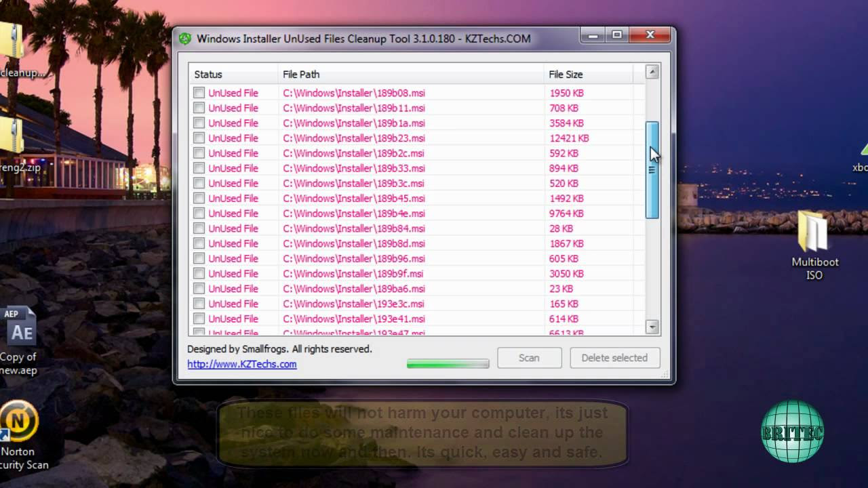868x488 pixels.
Task: Tick the checkbox for 189b1a.msi
Action: point(199,123)
